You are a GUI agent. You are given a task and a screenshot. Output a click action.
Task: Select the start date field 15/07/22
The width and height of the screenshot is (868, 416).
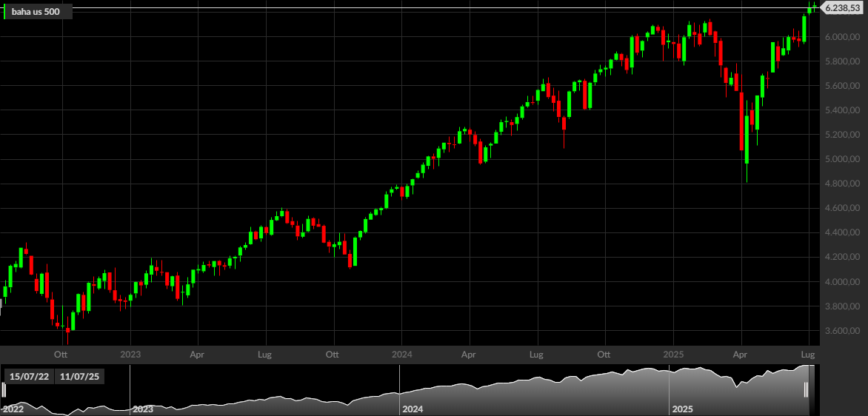point(30,377)
